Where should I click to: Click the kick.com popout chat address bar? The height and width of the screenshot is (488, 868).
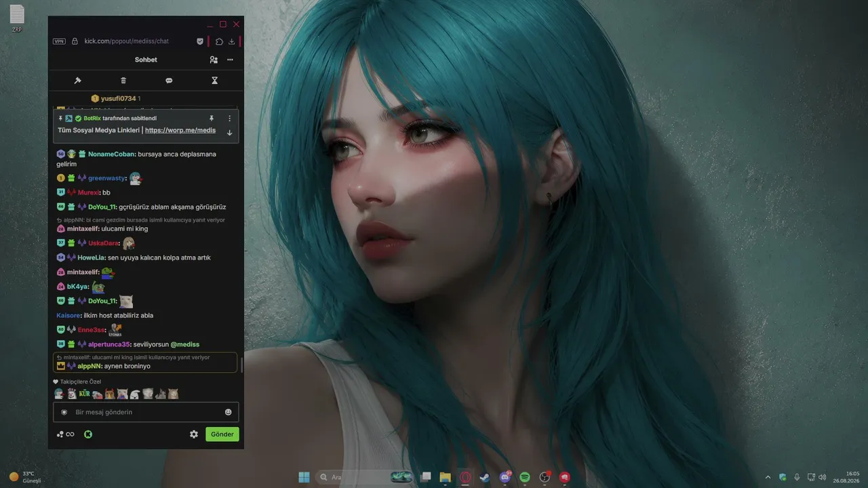tap(126, 41)
